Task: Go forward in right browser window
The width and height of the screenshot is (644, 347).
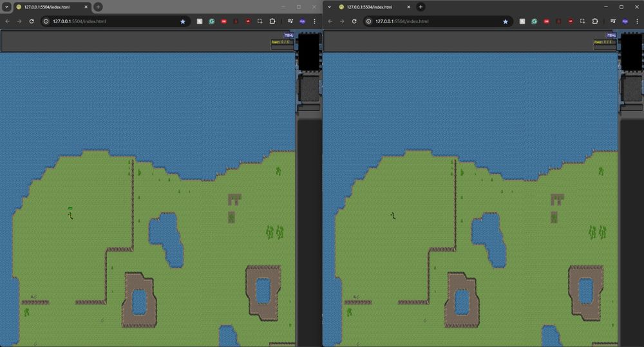Action: coord(342,21)
